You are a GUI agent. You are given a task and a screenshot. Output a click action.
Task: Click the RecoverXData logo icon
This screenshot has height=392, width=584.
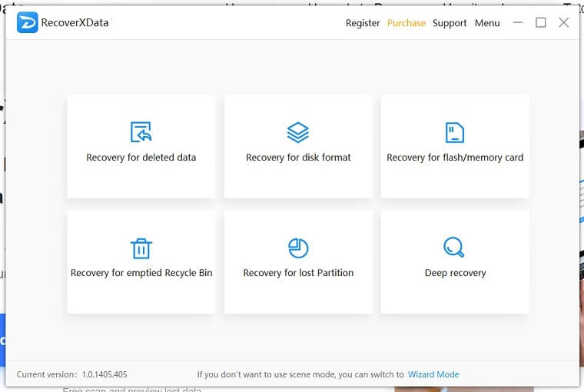(x=27, y=22)
